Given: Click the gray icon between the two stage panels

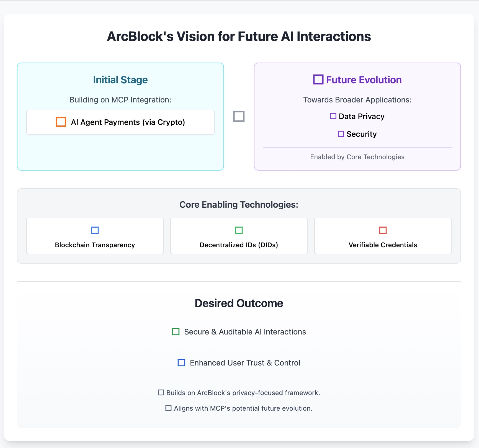Looking at the screenshot, I should [239, 116].
